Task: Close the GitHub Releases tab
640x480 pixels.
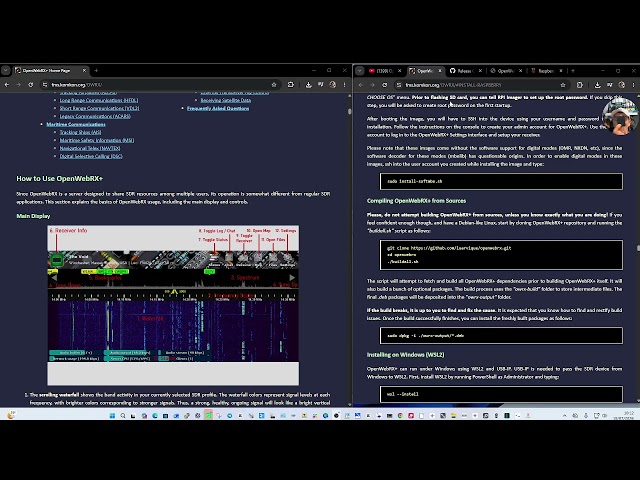Action: pos(480,71)
